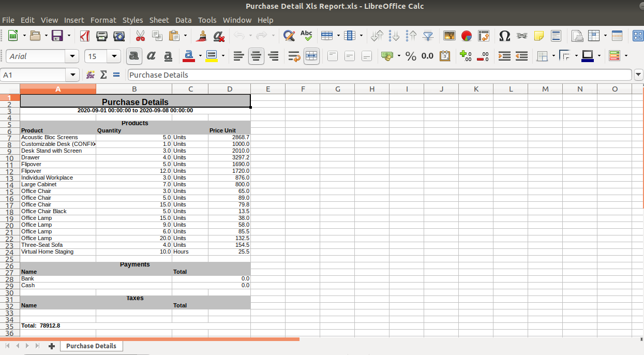The width and height of the screenshot is (644, 355).
Task: Open headers and footers
Action: pos(556,36)
